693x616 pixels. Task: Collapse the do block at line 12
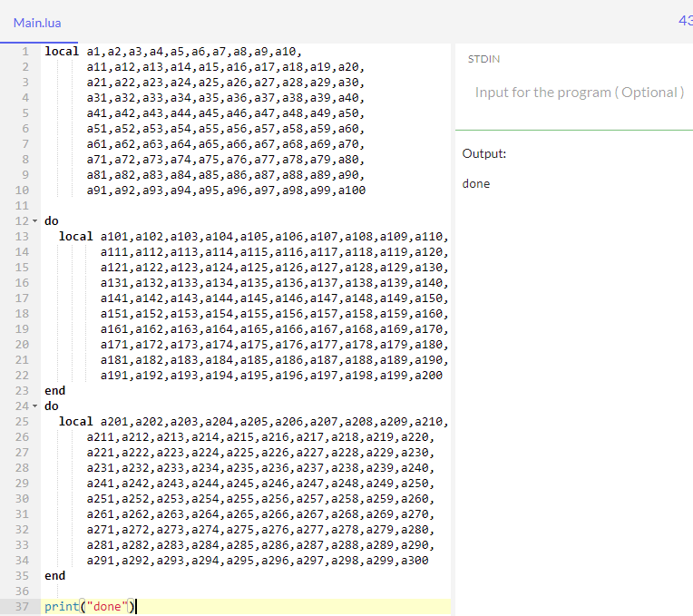34,221
